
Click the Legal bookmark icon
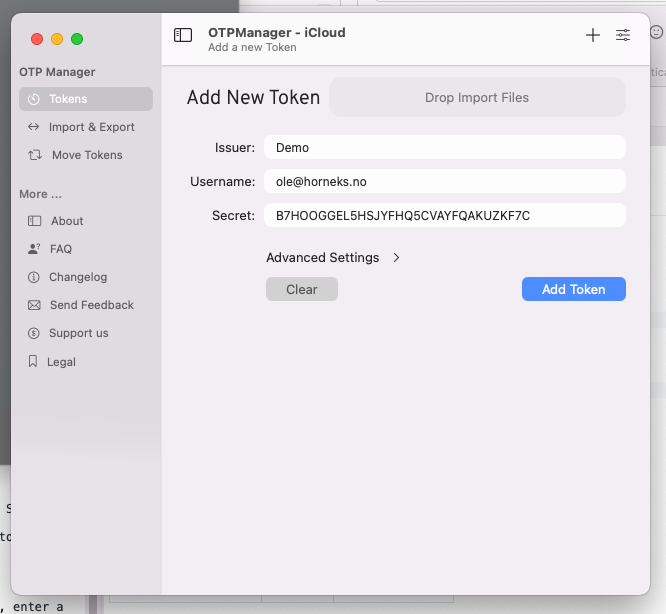click(33, 361)
